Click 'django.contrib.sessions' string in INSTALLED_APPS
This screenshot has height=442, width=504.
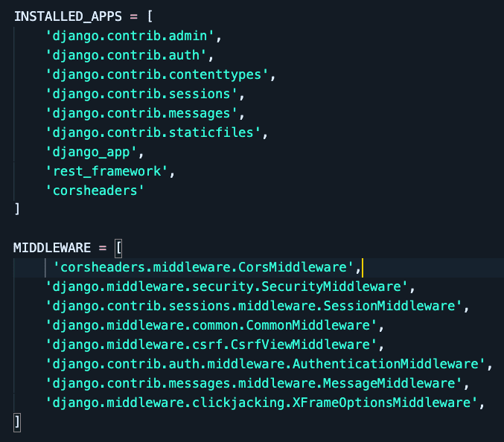(141, 94)
